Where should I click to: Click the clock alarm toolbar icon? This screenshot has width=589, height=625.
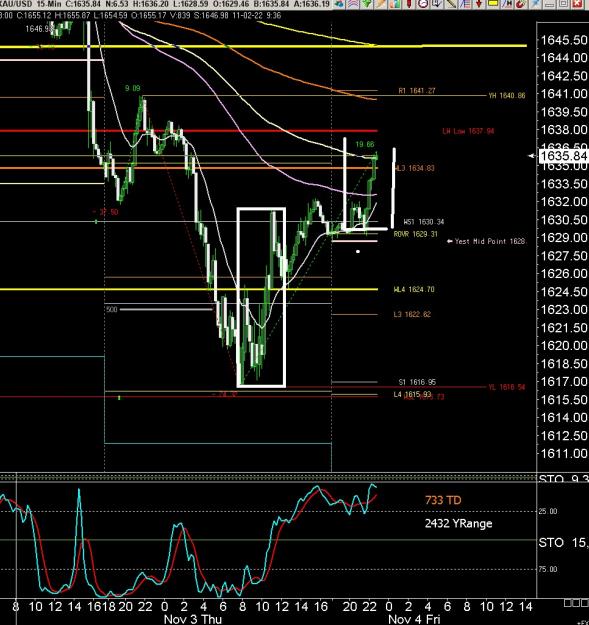click(x=422, y=4)
